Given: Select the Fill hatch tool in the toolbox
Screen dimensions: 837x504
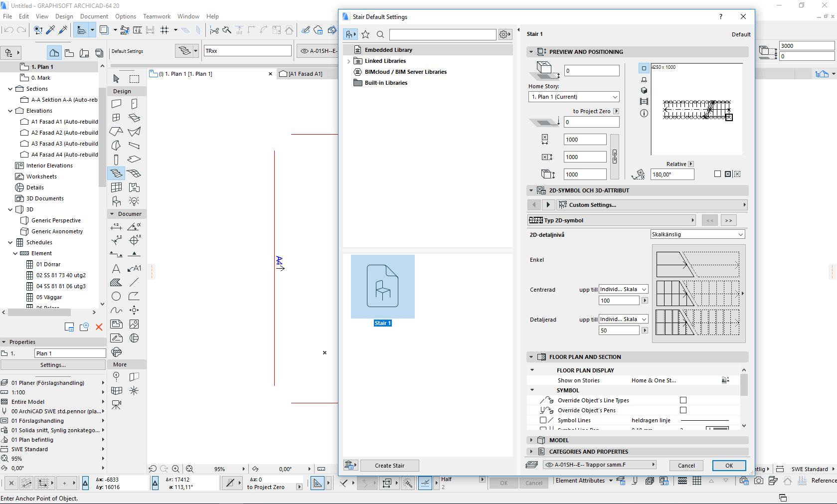Looking at the screenshot, I should coord(116,282).
